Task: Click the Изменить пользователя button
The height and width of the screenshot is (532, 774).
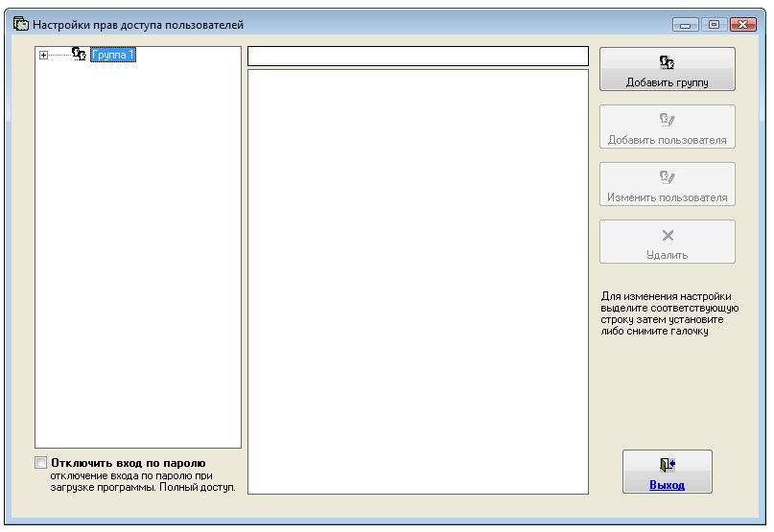Action: pyautogui.click(x=667, y=184)
